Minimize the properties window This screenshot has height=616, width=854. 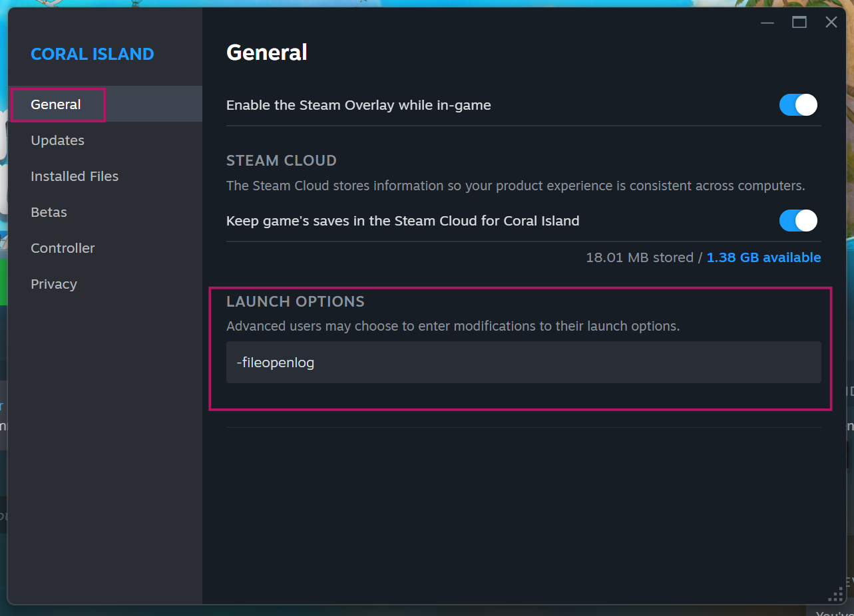[x=767, y=23]
